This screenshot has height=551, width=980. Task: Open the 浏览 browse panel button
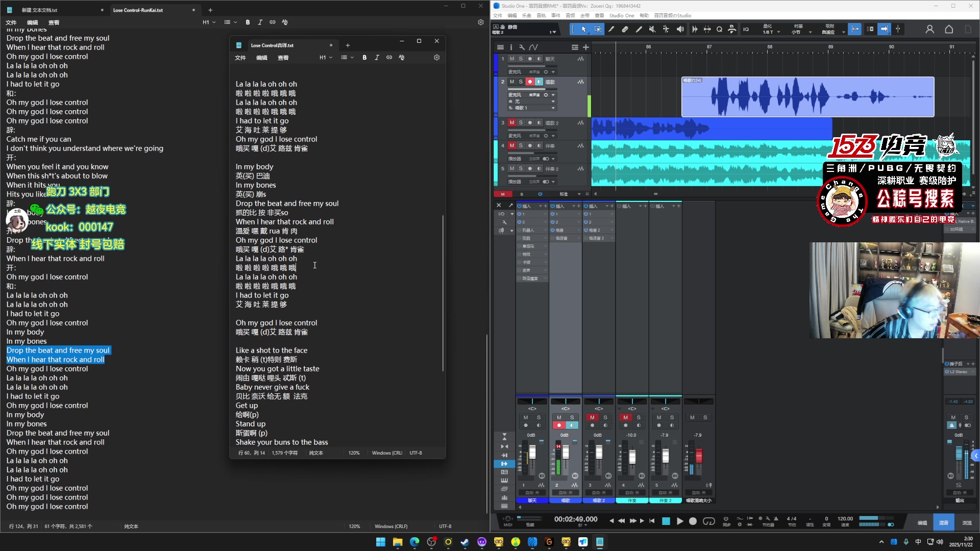[967, 523]
